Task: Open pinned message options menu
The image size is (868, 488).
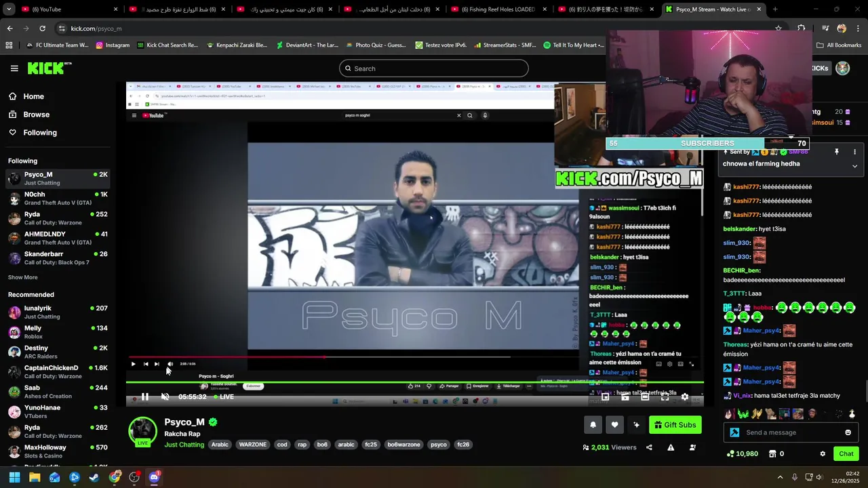Action: click(x=854, y=152)
